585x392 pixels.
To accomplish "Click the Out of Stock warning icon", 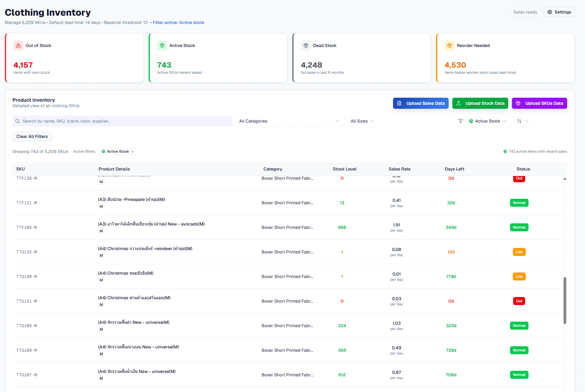I will tap(18, 45).
